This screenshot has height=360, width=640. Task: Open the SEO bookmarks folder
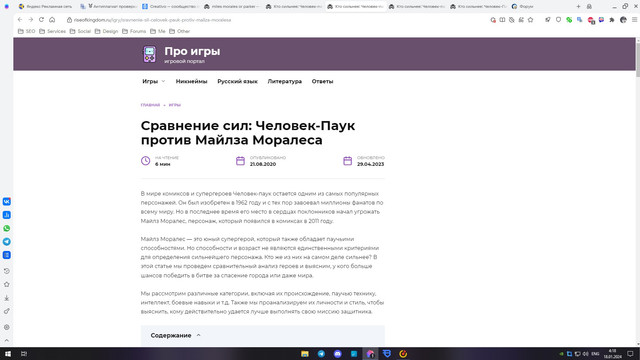tap(26, 31)
